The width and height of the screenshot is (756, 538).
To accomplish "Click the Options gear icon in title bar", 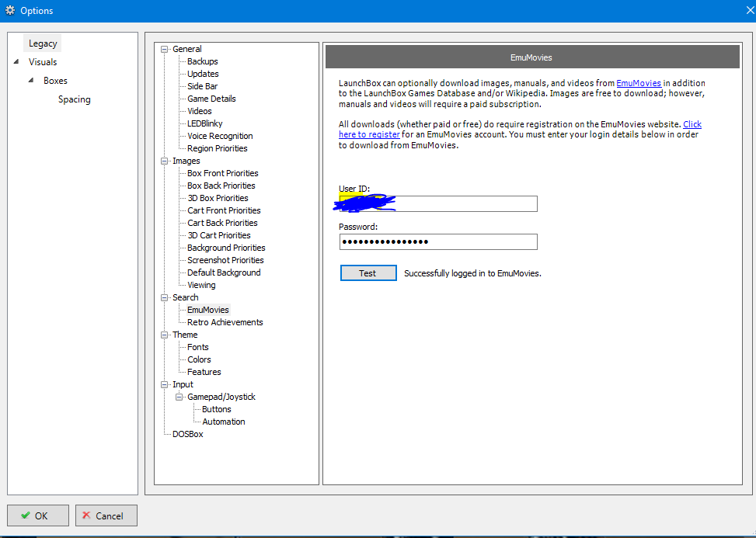I will [x=9, y=10].
